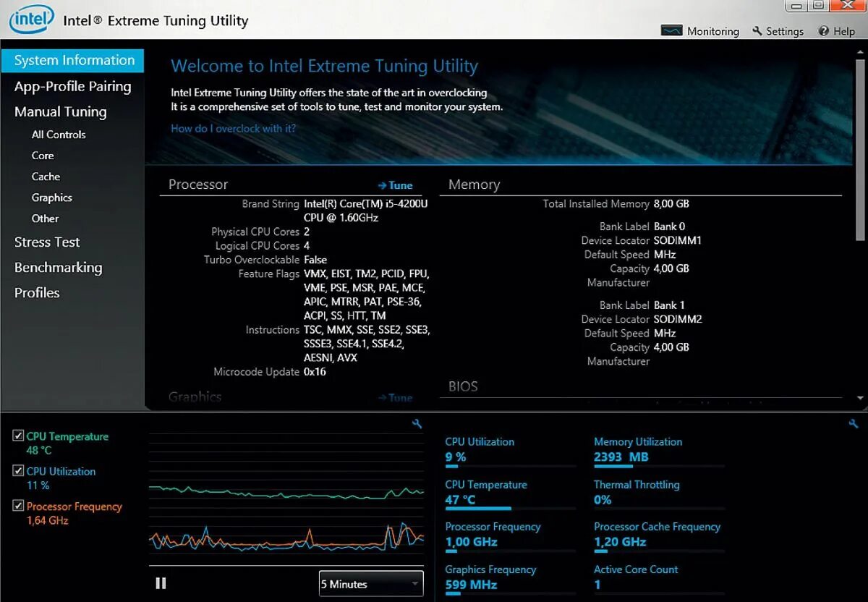The height and width of the screenshot is (602, 868).
Task: Select Manual Tuning in the sidebar
Action: [61, 111]
